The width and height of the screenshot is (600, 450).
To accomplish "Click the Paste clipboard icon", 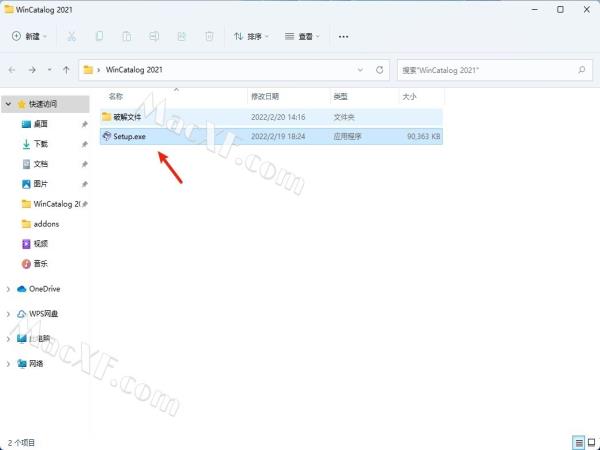I will pos(127,36).
